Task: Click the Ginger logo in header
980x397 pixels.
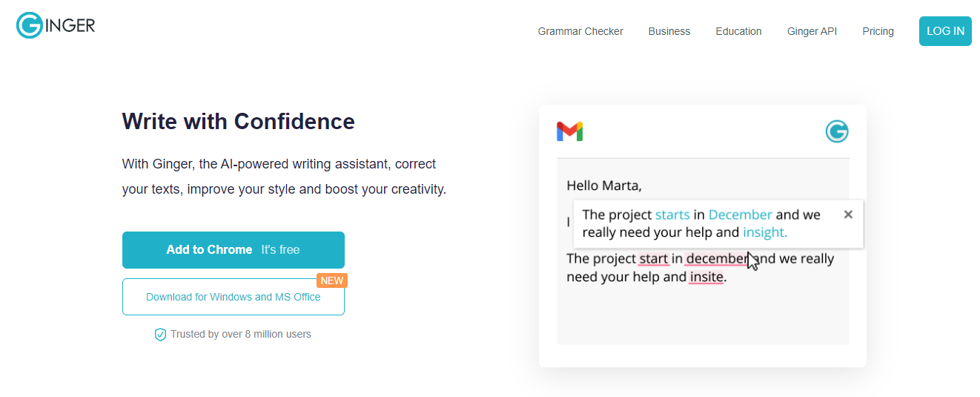Action: pyautogui.click(x=56, y=26)
